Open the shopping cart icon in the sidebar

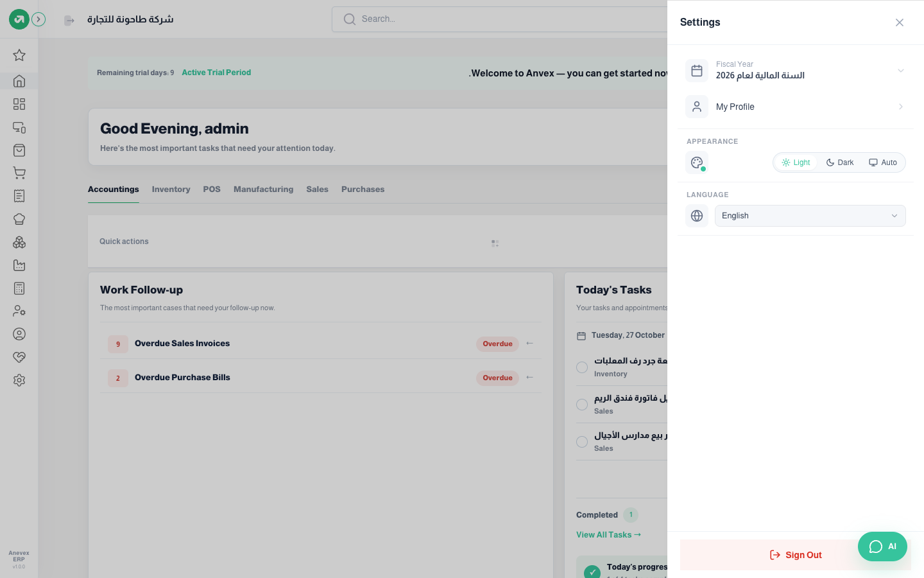pyautogui.click(x=19, y=173)
